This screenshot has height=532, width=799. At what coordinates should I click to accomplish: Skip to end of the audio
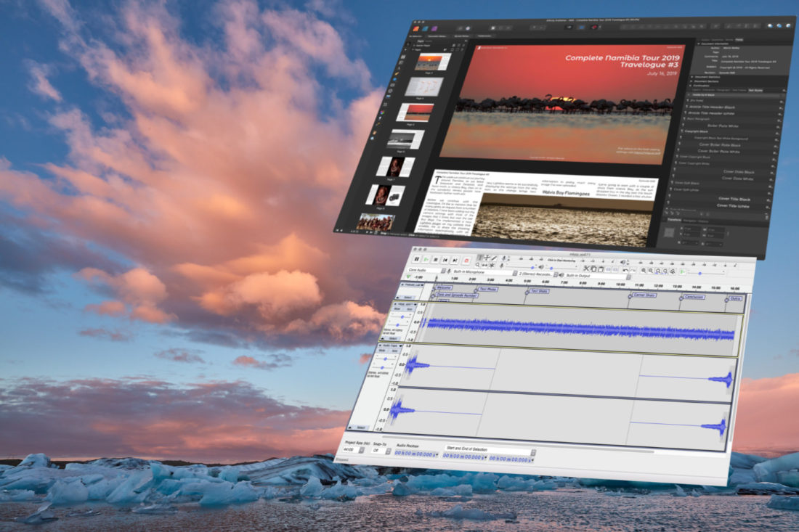coord(455,259)
